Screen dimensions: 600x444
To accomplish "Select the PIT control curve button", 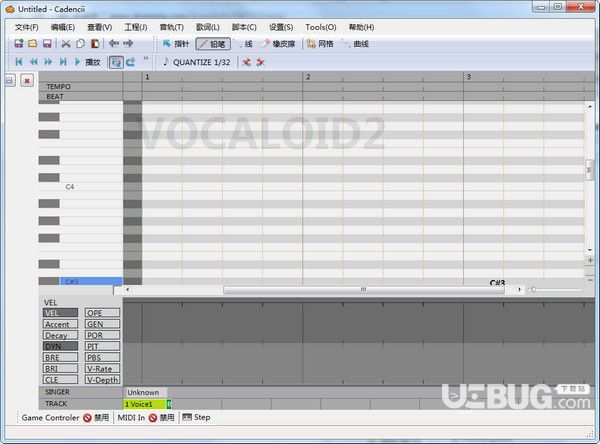I will [102, 346].
